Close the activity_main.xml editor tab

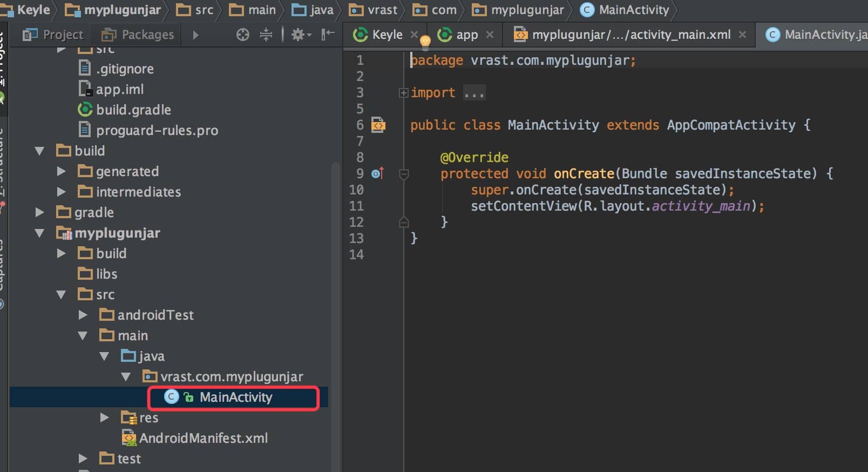pos(742,34)
